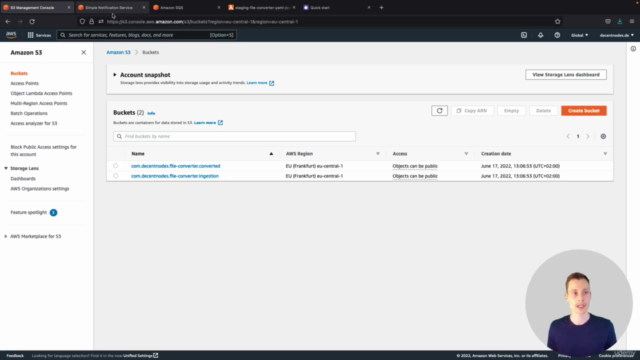Sort by Access column arrow

tap(466, 154)
